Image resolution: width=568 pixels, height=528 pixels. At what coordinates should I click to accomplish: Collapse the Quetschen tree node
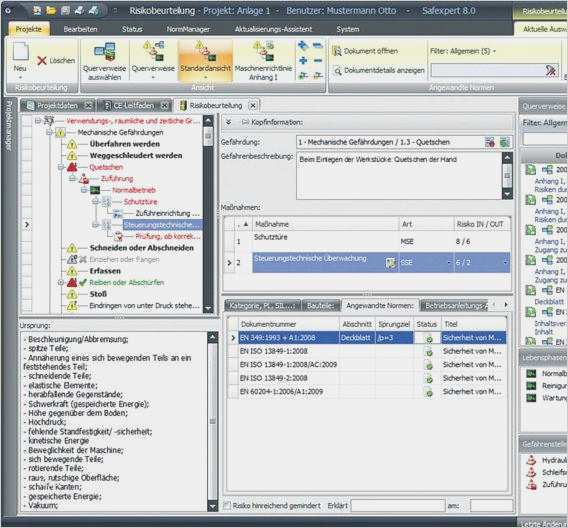coord(61,167)
